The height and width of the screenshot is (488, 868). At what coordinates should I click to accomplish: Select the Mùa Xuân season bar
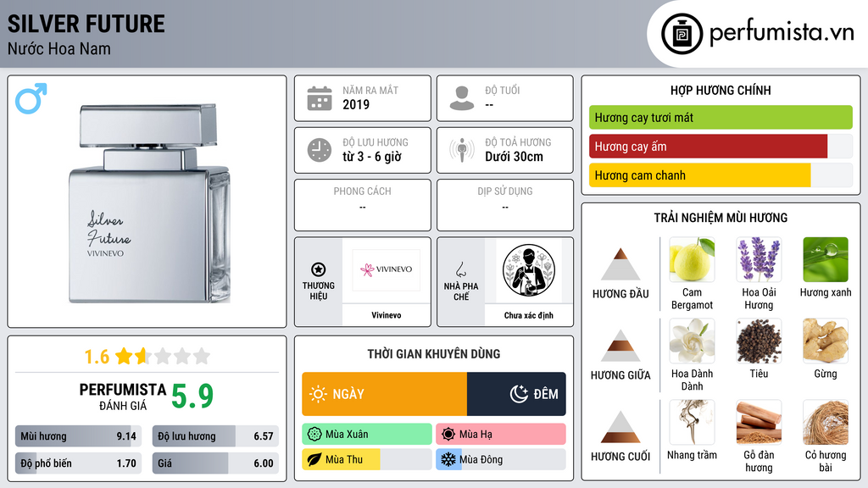(x=367, y=435)
